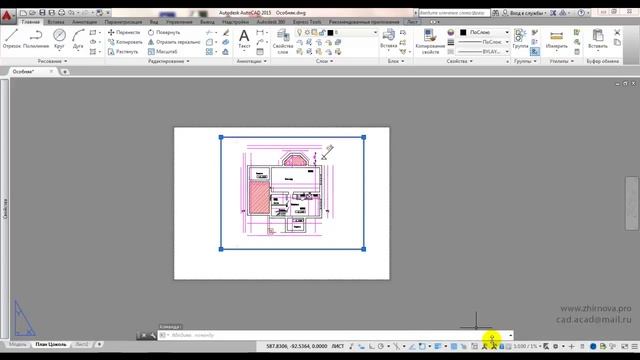Toggle the annotation monitor plus in status bar

[571, 346]
